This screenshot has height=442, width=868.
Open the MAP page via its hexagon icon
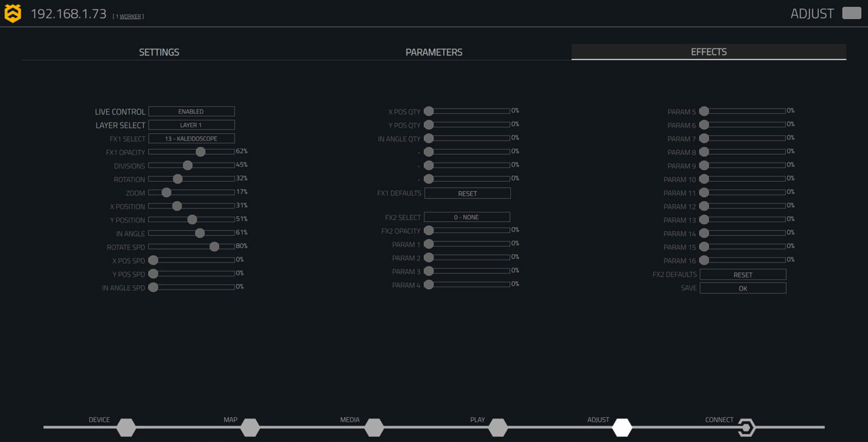coord(250,428)
